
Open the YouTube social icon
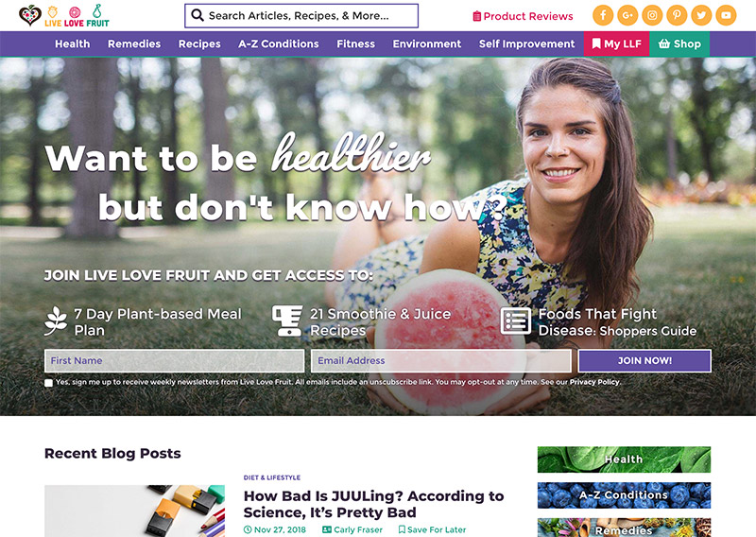pyautogui.click(x=726, y=15)
